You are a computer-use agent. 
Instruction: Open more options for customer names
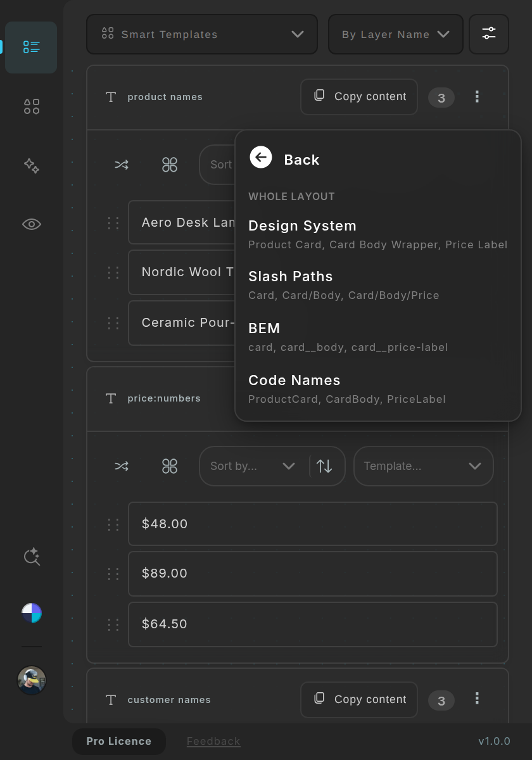(x=477, y=698)
